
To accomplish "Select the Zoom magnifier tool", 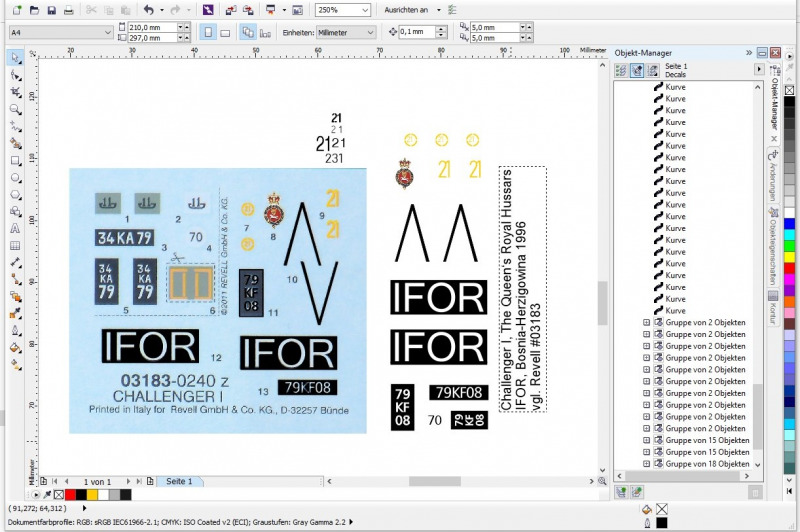I will pyautogui.click(x=15, y=109).
